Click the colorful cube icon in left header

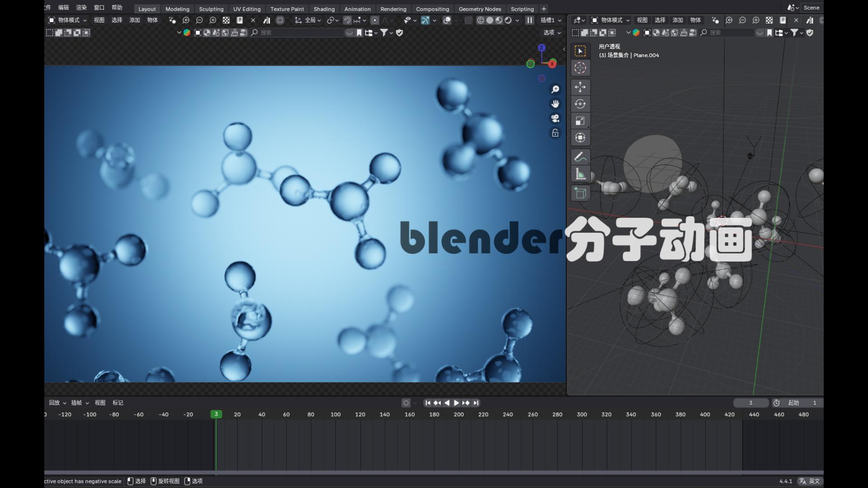(x=186, y=33)
